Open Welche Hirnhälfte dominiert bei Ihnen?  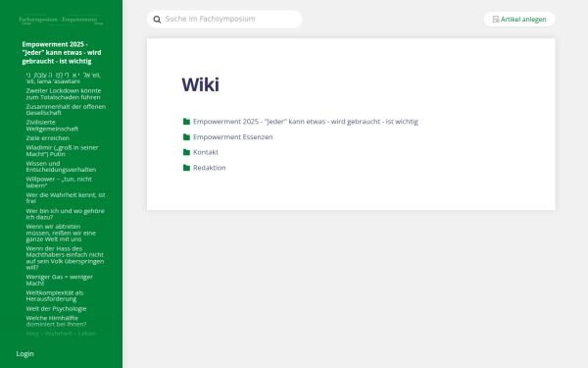coord(56,321)
